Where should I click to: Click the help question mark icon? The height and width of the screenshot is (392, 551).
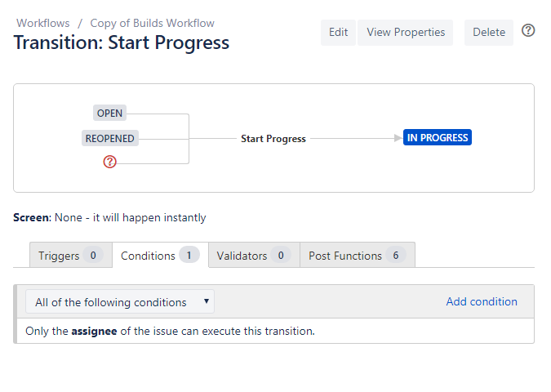tap(528, 30)
